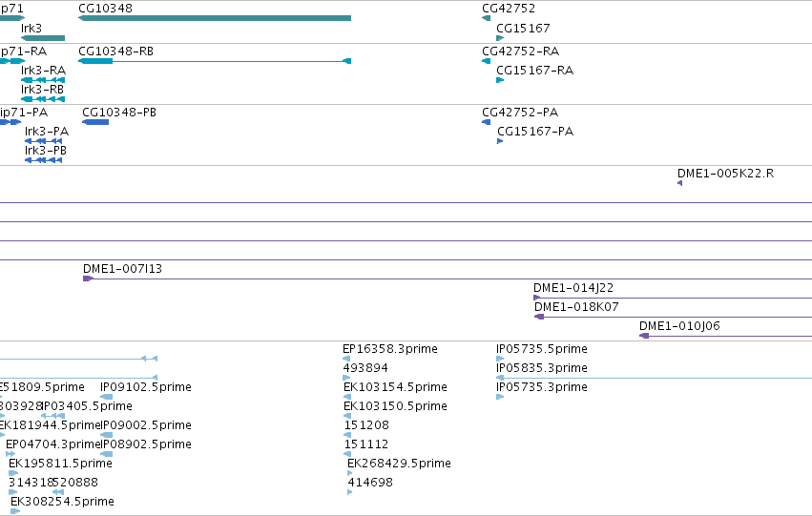Open the EP16358.3prime feature label

(x=390, y=349)
